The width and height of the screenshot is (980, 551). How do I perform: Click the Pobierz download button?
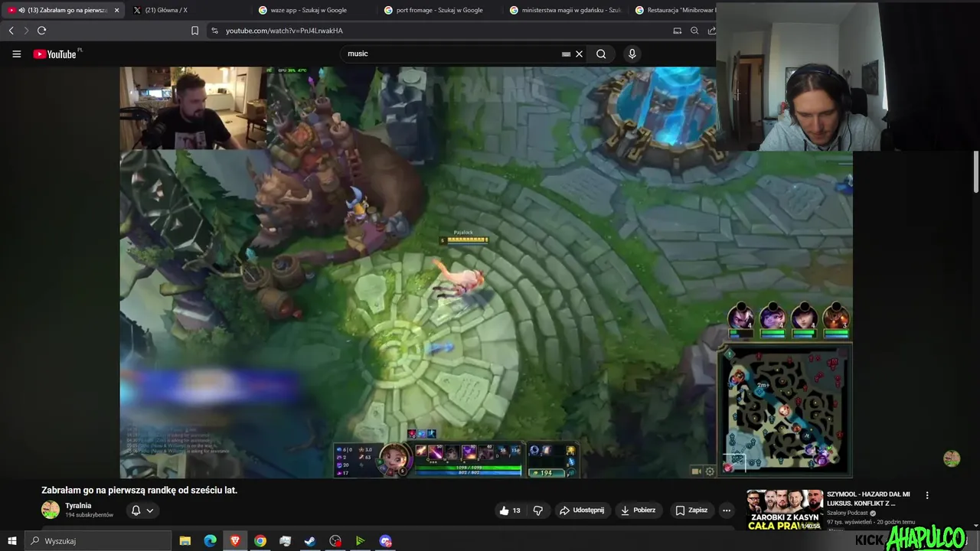[638, 510]
